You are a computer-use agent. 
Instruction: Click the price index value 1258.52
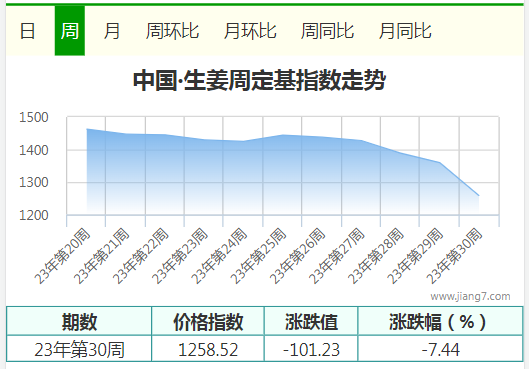208,349
